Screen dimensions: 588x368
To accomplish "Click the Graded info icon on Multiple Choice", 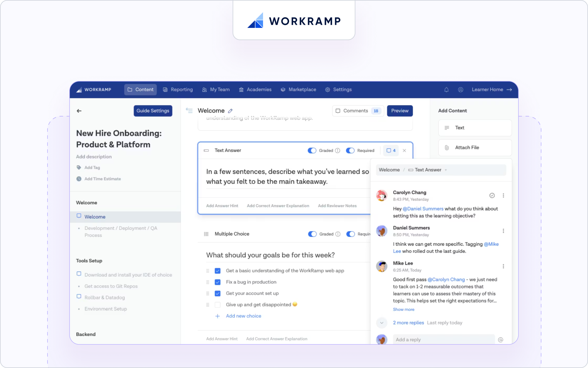I will 338,234.
